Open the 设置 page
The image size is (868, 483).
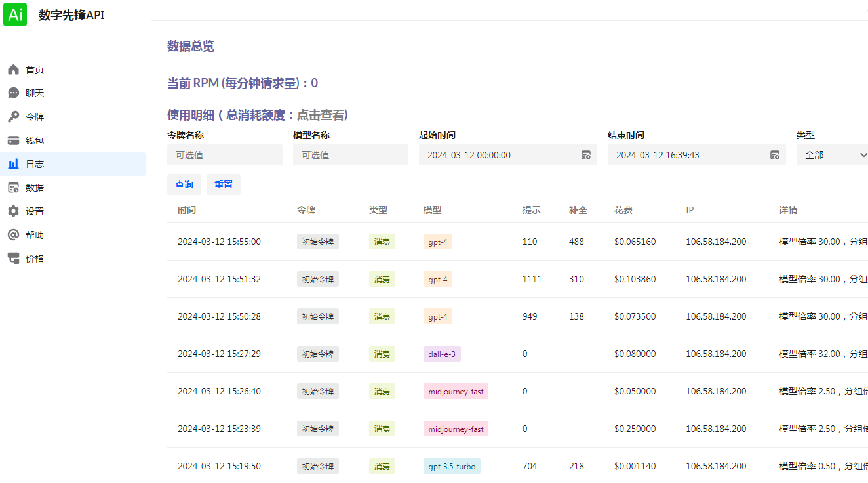pyautogui.click(x=73, y=211)
